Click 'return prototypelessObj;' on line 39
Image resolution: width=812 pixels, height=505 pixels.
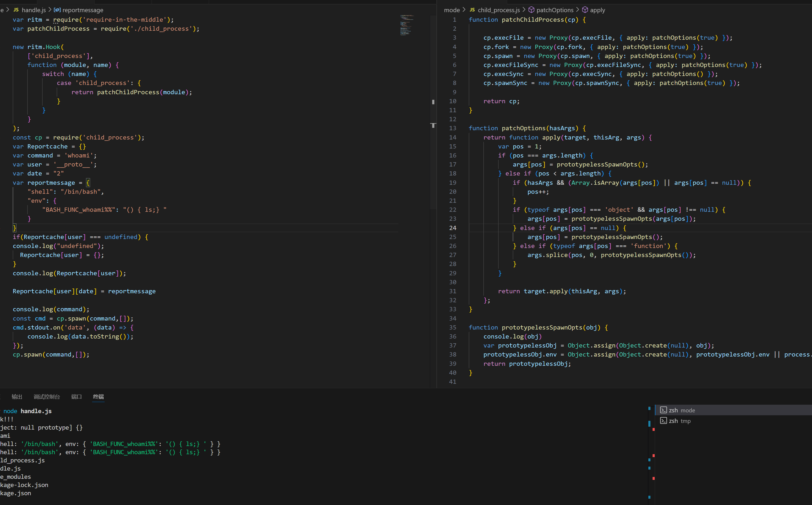click(x=527, y=364)
